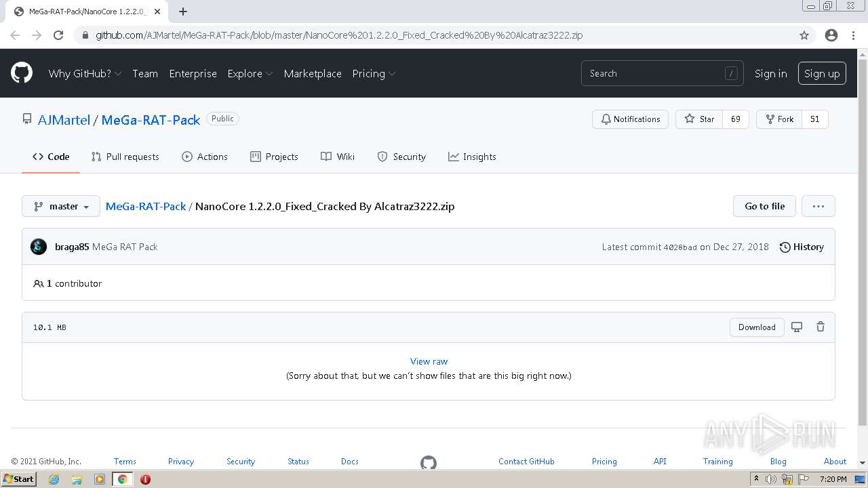Switch to Wiki tab
This screenshot has width=868, height=488.
[338, 157]
